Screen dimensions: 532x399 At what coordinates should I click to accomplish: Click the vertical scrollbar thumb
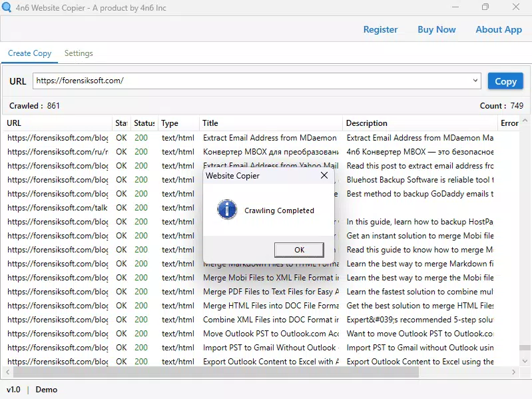click(x=525, y=348)
